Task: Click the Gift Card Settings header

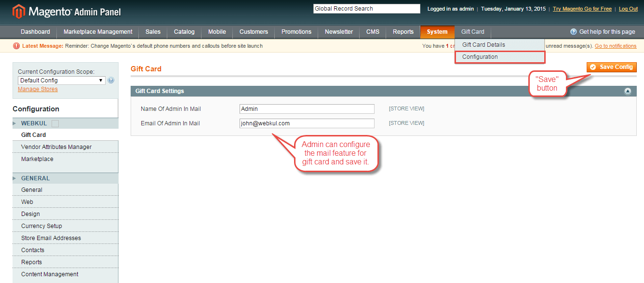Action: (x=383, y=91)
